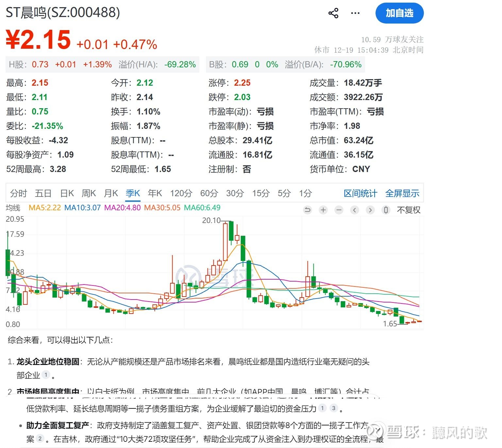Click the MA30:5.05 indicator label
502x448 pixels.
(162, 208)
